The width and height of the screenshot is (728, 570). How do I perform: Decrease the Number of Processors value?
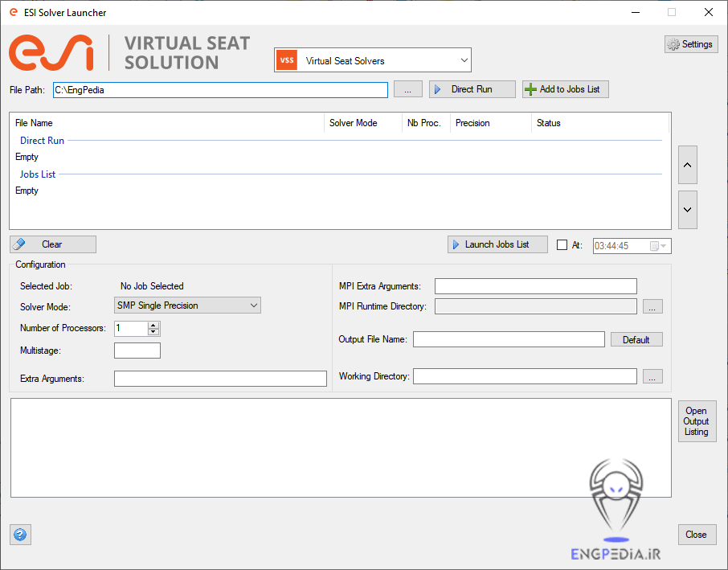point(153,332)
